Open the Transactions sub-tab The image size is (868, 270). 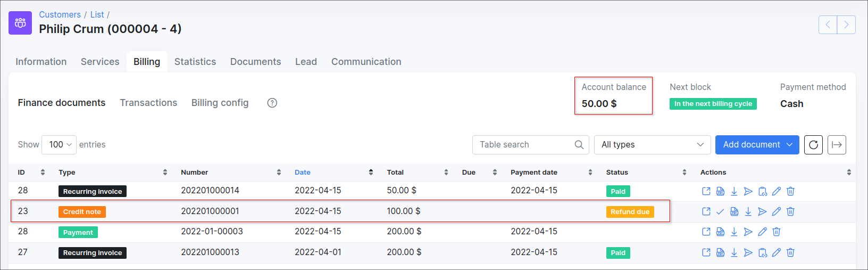pyautogui.click(x=148, y=103)
